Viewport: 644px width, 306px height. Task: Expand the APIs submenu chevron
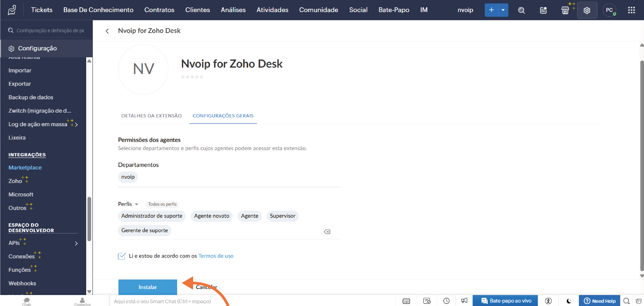[x=76, y=243]
